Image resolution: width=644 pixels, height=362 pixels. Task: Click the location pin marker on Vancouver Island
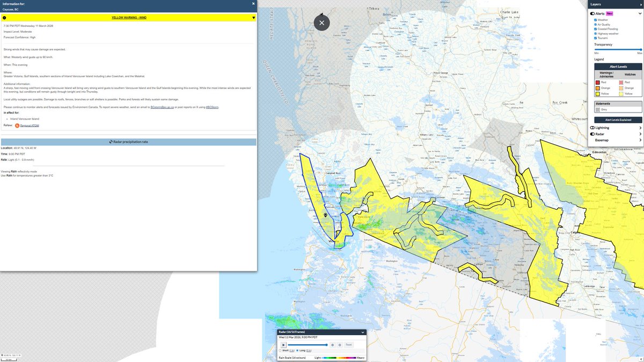(325, 215)
